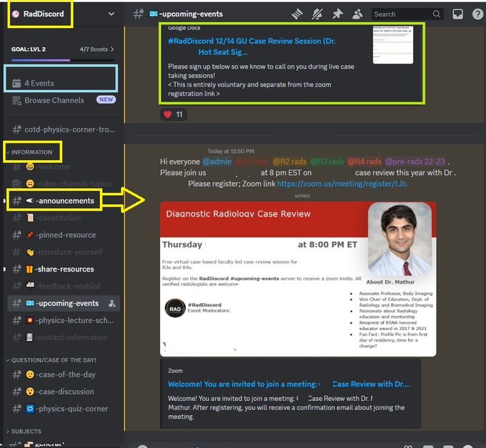The width and height of the screenshot is (486, 448).
Task: Click the boost progress bar
Action: pyautogui.click(x=63, y=60)
